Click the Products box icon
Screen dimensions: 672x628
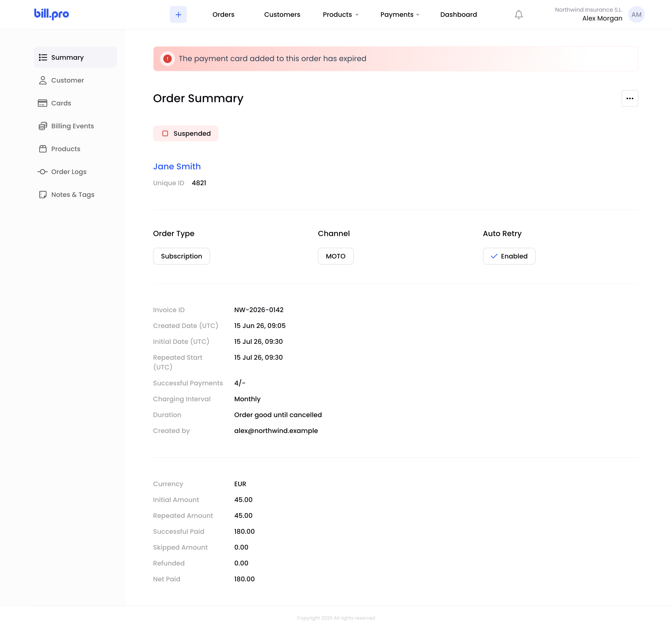[43, 149]
